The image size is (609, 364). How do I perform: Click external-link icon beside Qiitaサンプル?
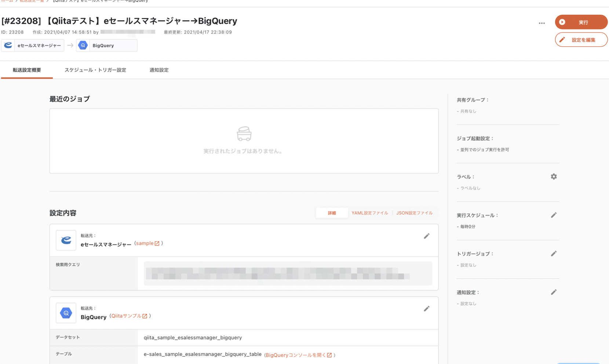[145, 316]
